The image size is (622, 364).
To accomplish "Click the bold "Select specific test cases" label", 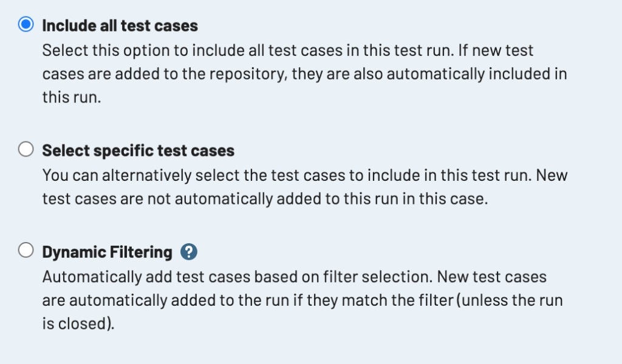I will point(138,150).
